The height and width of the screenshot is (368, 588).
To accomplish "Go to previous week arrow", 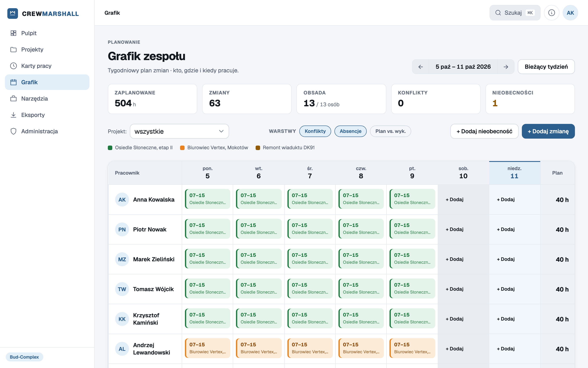I will (421, 67).
